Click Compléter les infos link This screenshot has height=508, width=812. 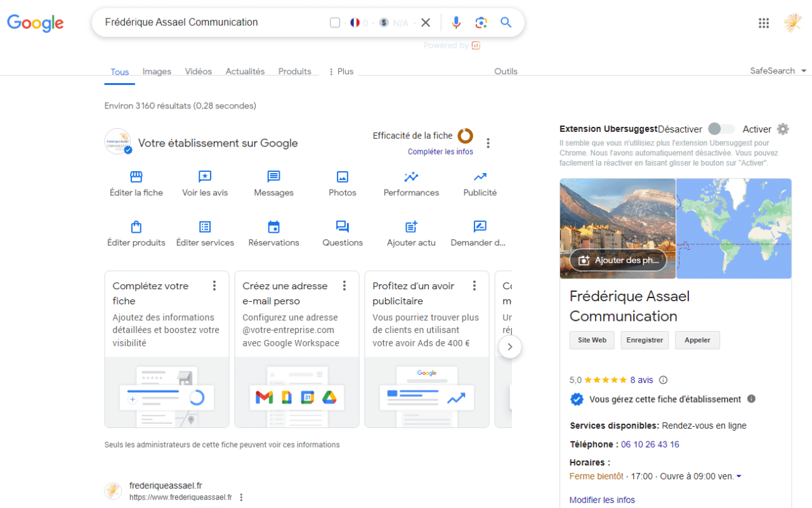point(440,152)
